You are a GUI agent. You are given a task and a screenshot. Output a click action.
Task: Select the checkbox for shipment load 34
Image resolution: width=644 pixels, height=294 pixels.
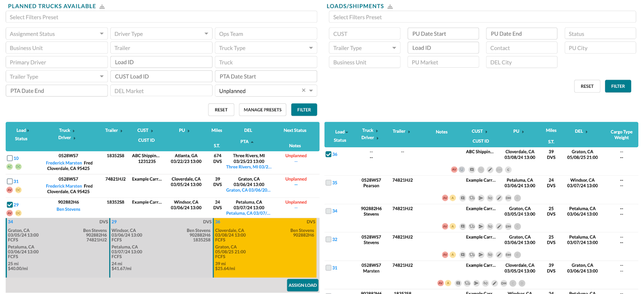328,211
